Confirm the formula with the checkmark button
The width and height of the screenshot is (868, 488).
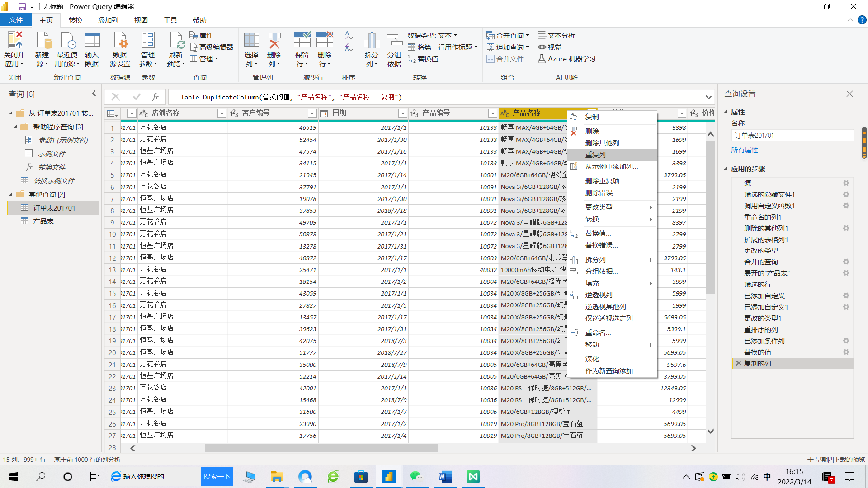coord(137,97)
